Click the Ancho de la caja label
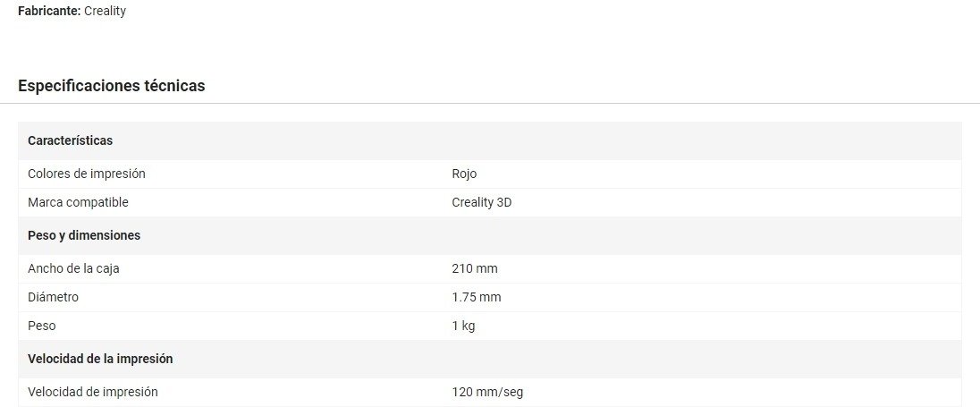The height and width of the screenshot is (407, 980). pyautogui.click(x=73, y=268)
